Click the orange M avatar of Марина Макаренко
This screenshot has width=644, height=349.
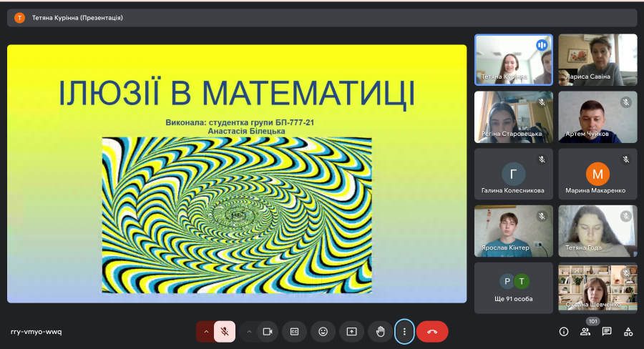coord(597,174)
